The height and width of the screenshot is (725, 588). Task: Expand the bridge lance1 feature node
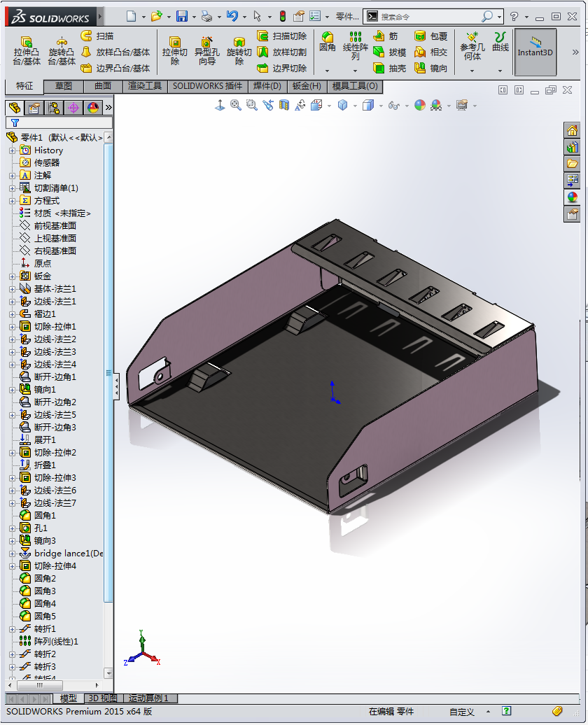[x=13, y=554]
